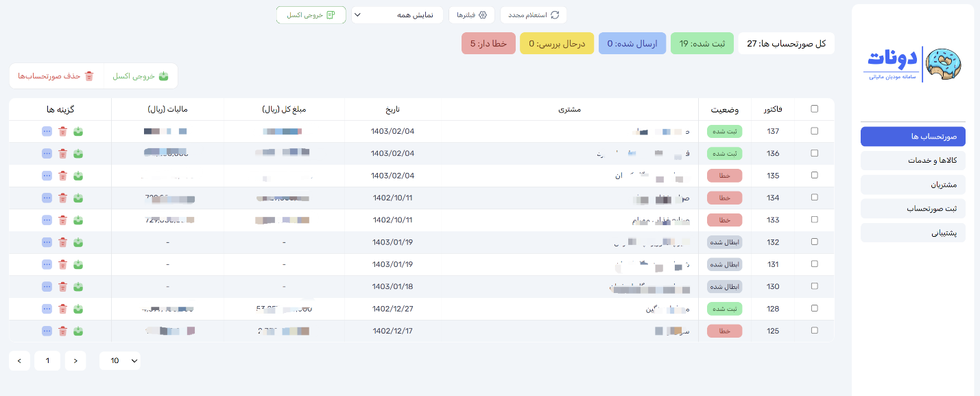Toggle the select-all checkbox in the table header
This screenshot has width=980, height=396.
815,109
